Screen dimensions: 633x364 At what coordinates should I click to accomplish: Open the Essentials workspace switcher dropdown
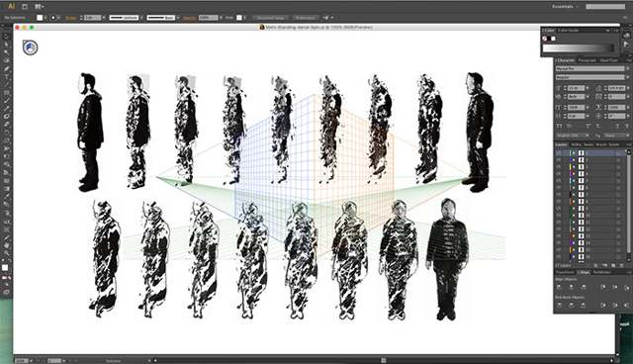pos(565,7)
